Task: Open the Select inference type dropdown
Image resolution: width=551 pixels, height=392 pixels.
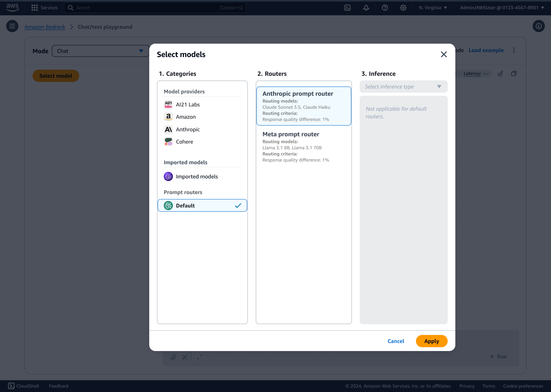Action: click(x=403, y=87)
